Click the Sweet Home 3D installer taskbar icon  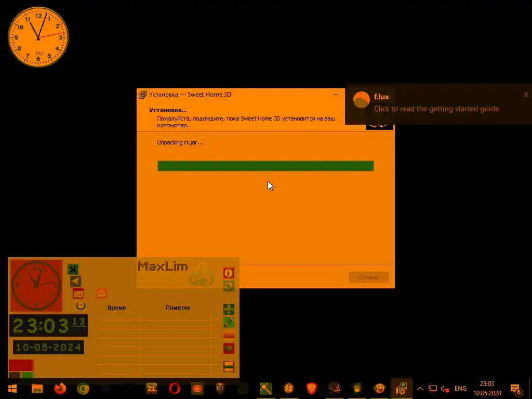pos(401,388)
